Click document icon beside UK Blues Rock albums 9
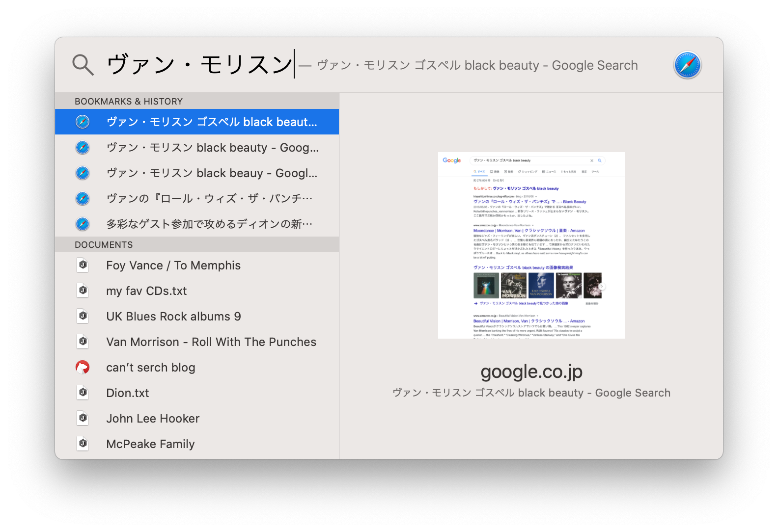 click(83, 316)
